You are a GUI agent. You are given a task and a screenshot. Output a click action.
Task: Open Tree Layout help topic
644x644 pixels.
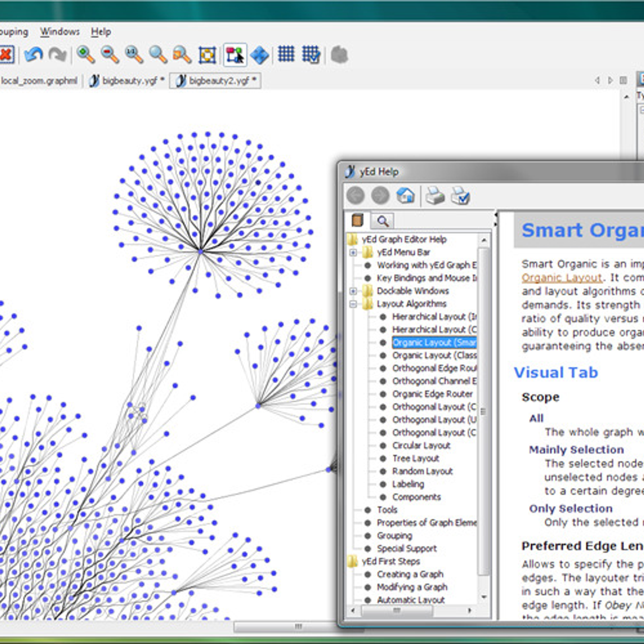[416, 458]
